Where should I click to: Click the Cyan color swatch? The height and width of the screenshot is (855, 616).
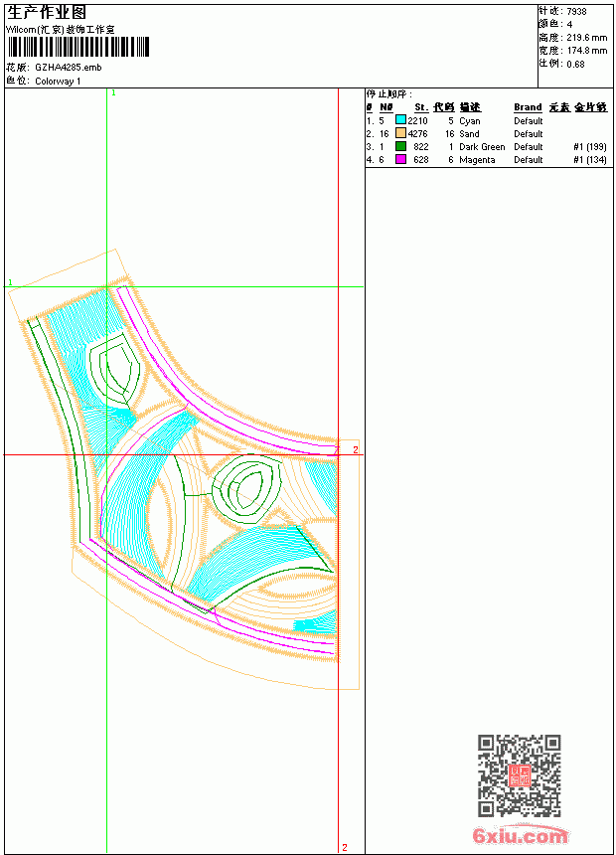pos(400,120)
